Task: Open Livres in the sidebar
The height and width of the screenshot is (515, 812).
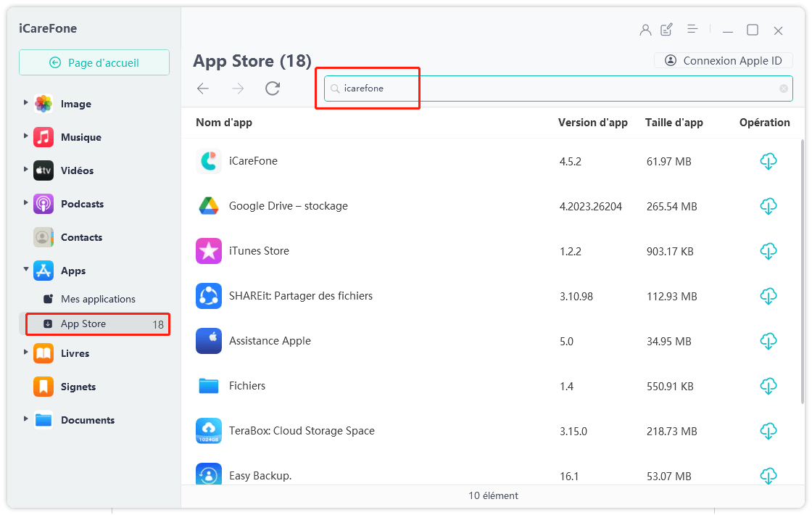Action: pyautogui.click(x=75, y=353)
